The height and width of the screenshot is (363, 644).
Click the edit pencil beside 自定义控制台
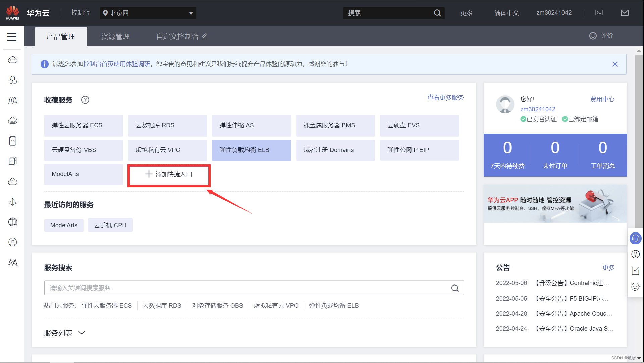[x=204, y=36]
